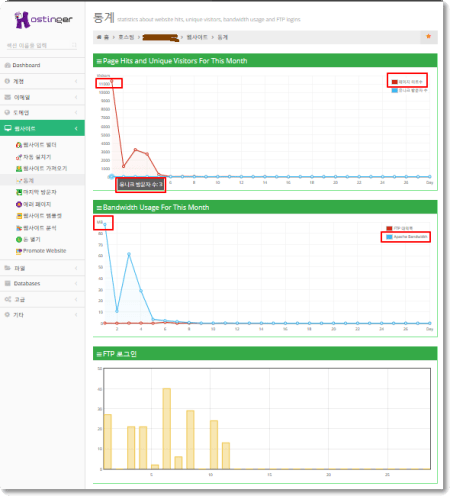Expand the 도메인 sidebar section
This screenshot has width=450, height=496.
click(x=42, y=113)
